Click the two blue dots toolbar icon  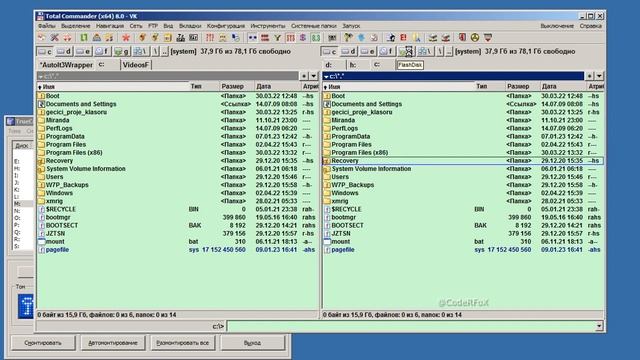[252, 38]
